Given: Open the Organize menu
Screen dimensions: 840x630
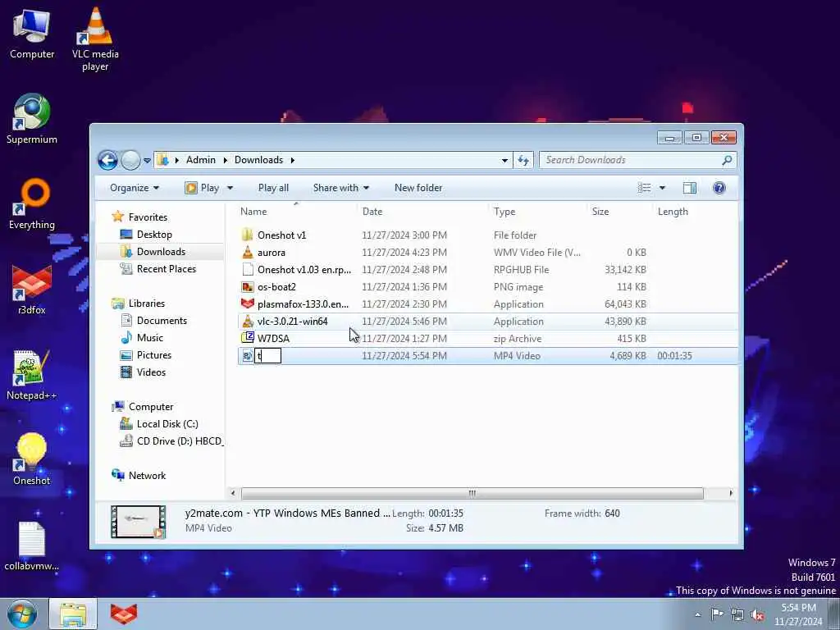Looking at the screenshot, I should [135, 188].
